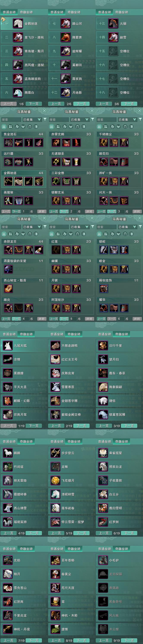Click the funnel filter icon above 红莲 list
Screen dimensions: 143x644
click(x=93, y=227)
